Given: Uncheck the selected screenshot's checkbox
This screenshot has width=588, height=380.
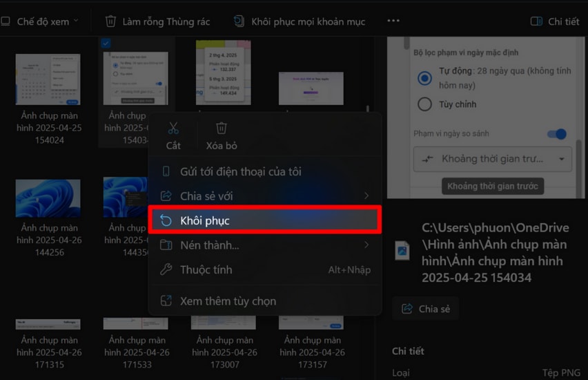Looking at the screenshot, I should coord(106,44).
